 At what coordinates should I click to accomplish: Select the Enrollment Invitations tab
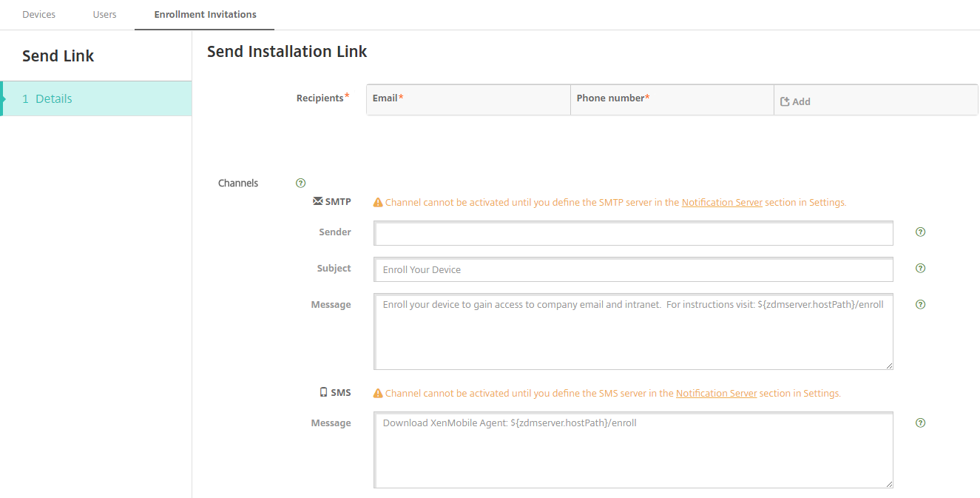(205, 15)
